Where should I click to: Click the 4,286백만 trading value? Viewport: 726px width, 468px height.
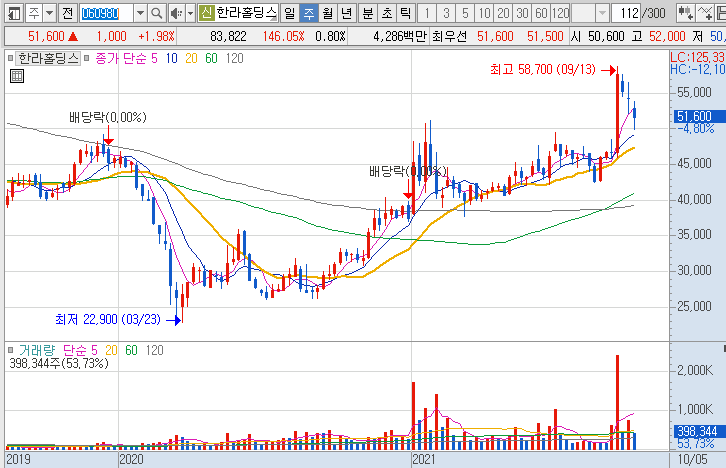(400, 37)
